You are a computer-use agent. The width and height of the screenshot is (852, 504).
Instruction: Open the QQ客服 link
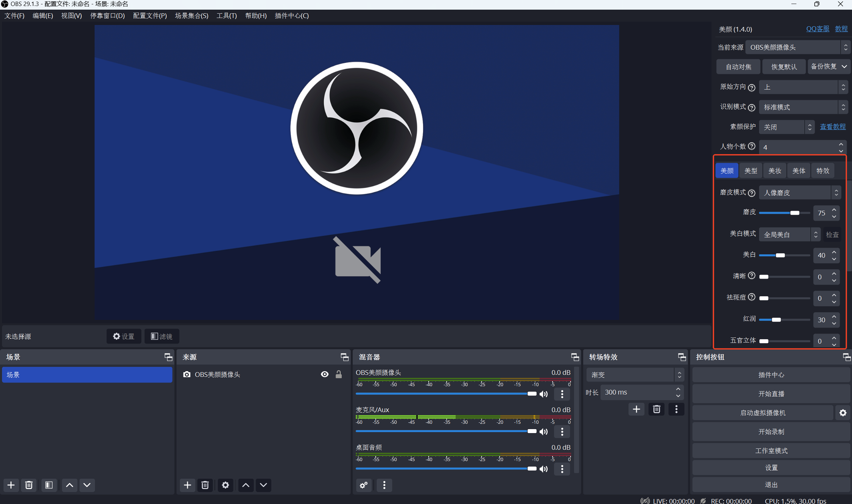817,29
